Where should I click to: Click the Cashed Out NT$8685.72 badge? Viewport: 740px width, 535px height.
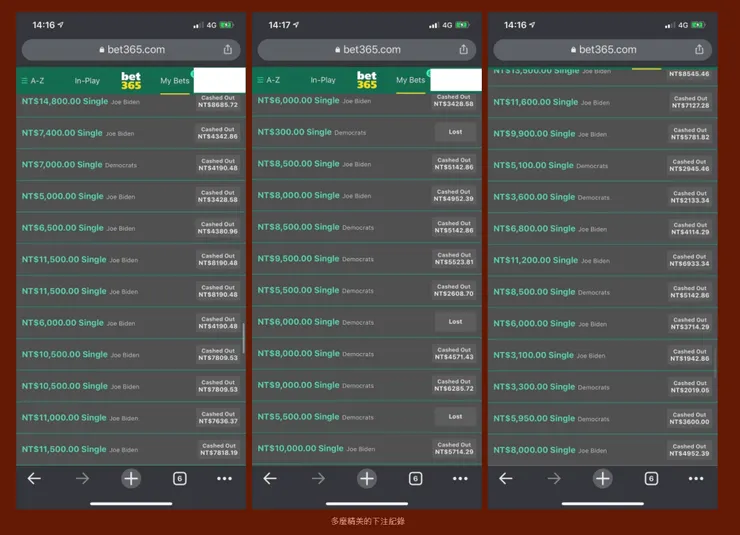coord(218,101)
